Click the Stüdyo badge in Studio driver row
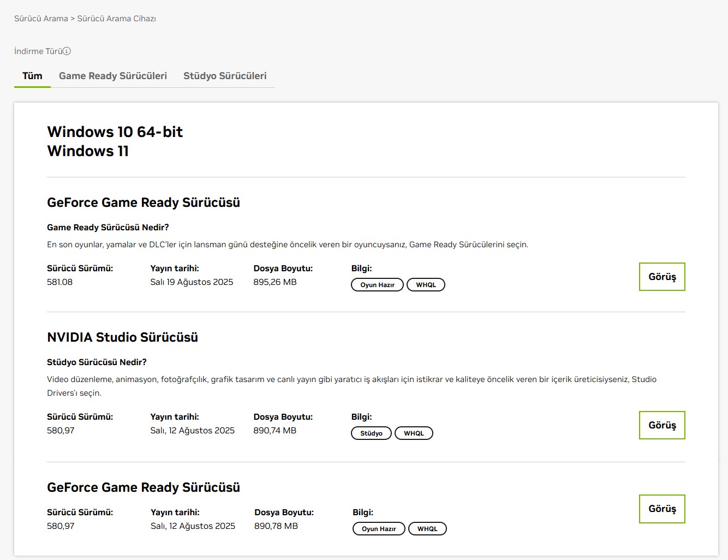This screenshot has height=560, width=728. pos(371,433)
